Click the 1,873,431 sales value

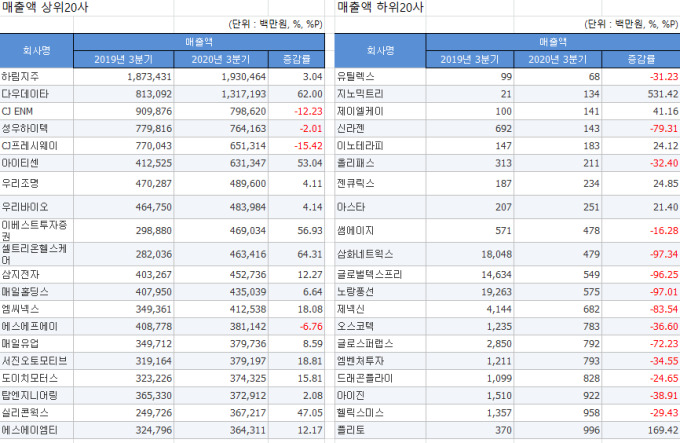click(149, 77)
